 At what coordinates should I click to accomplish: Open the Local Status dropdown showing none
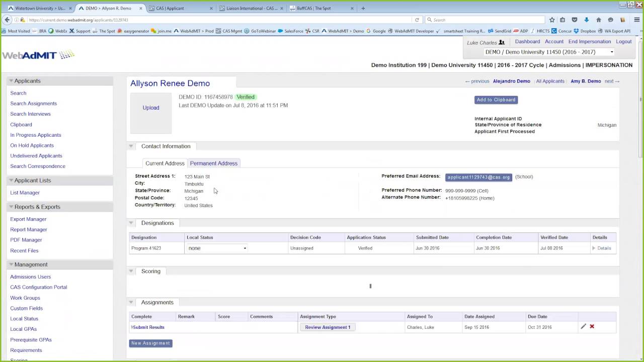(x=217, y=248)
